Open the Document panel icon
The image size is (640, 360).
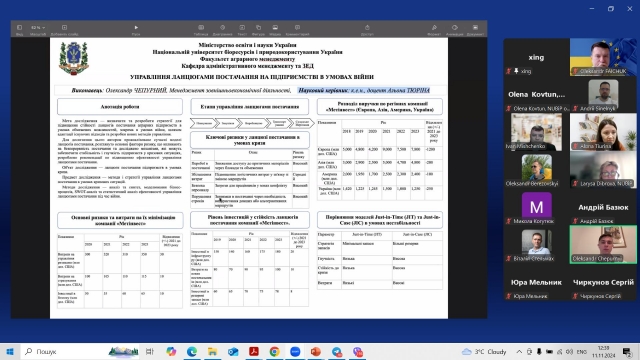click(x=475, y=28)
